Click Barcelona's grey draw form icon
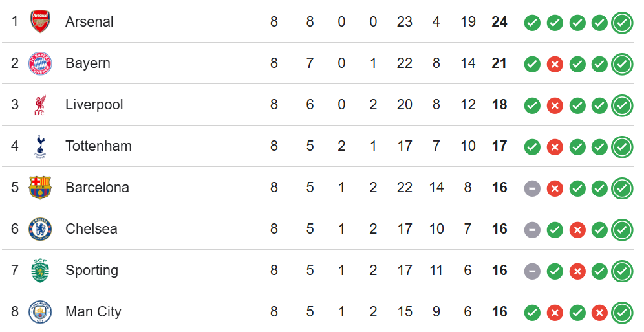 [x=532, y=188]
